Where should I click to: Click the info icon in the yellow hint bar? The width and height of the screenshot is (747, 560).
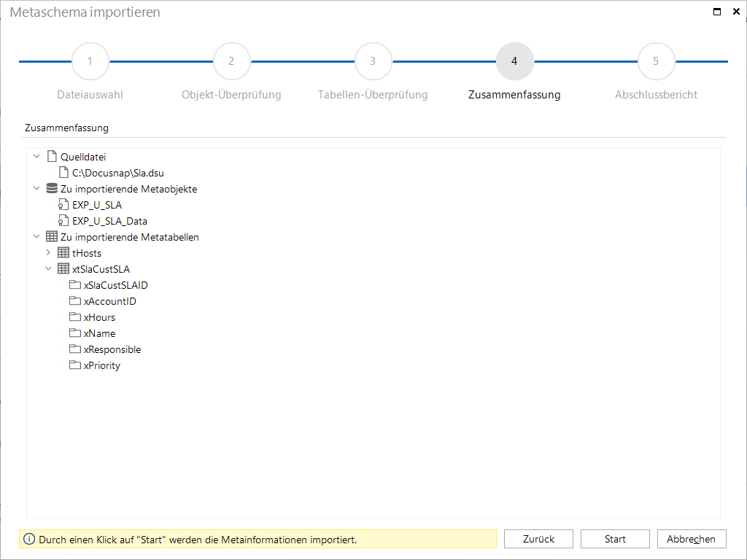(29, 539)
